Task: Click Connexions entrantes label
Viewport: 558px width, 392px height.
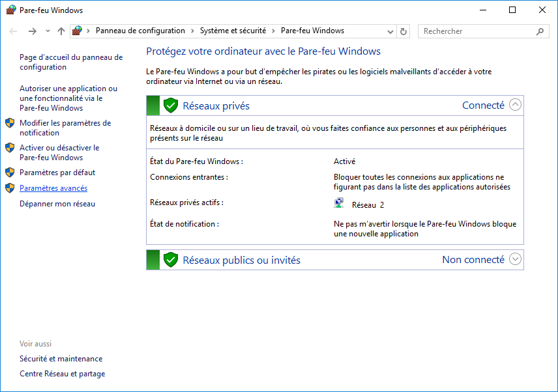Action: [189, 177]
